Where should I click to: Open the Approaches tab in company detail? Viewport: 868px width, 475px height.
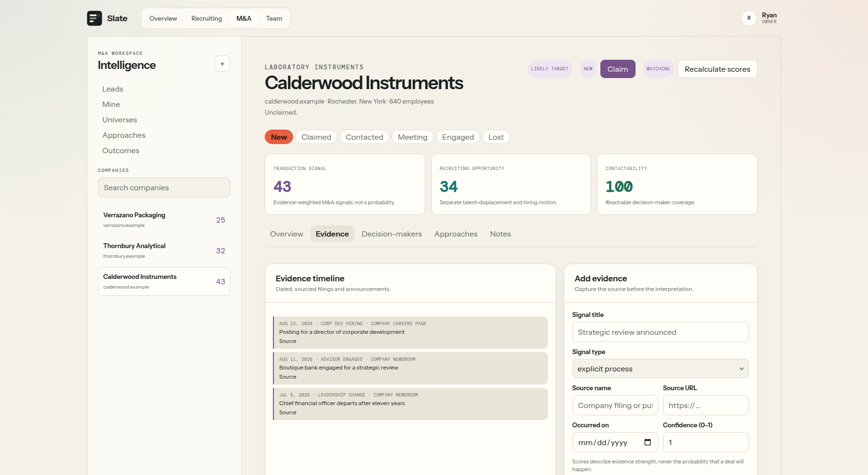pyautogui.click(x=456, y=234)
